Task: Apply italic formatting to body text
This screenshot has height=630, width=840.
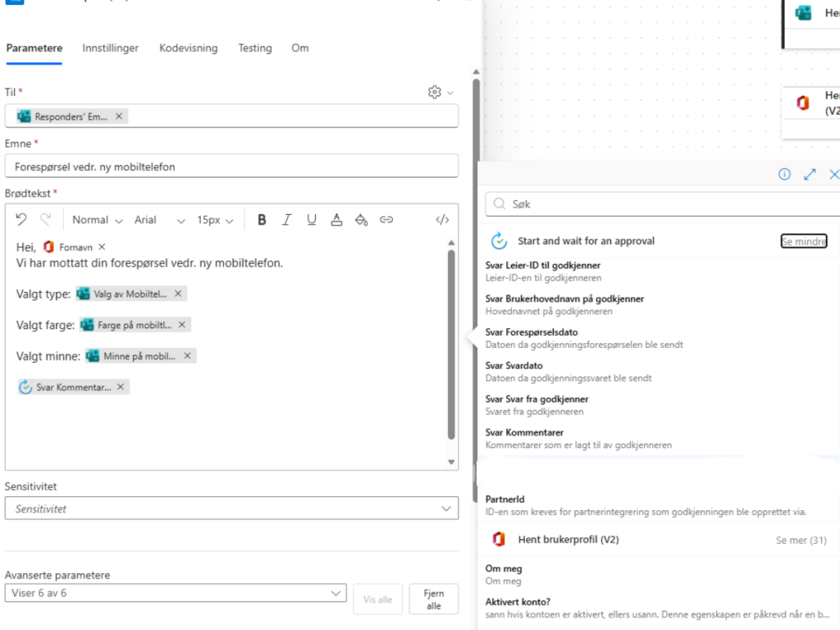Action: point(286,220)
